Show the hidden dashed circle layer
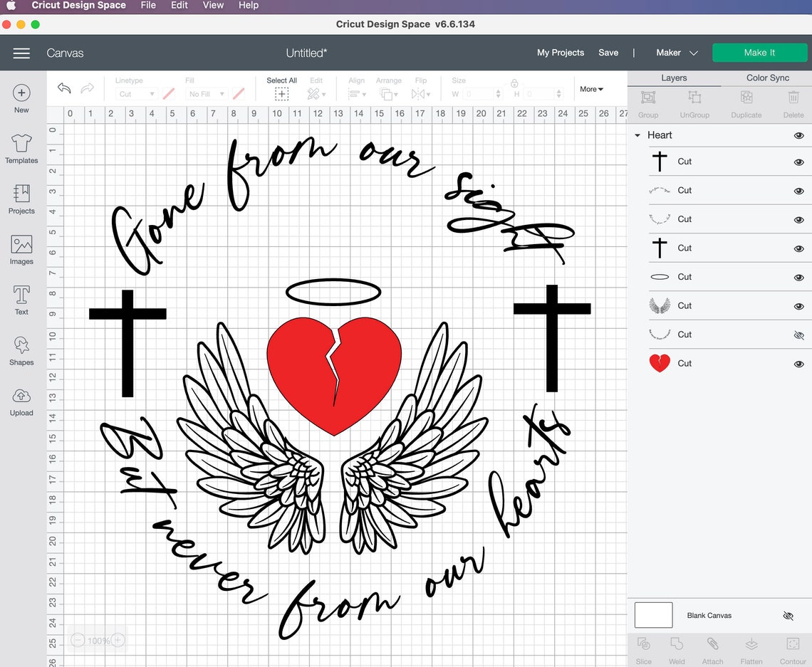812x667 pixels. 798,335
